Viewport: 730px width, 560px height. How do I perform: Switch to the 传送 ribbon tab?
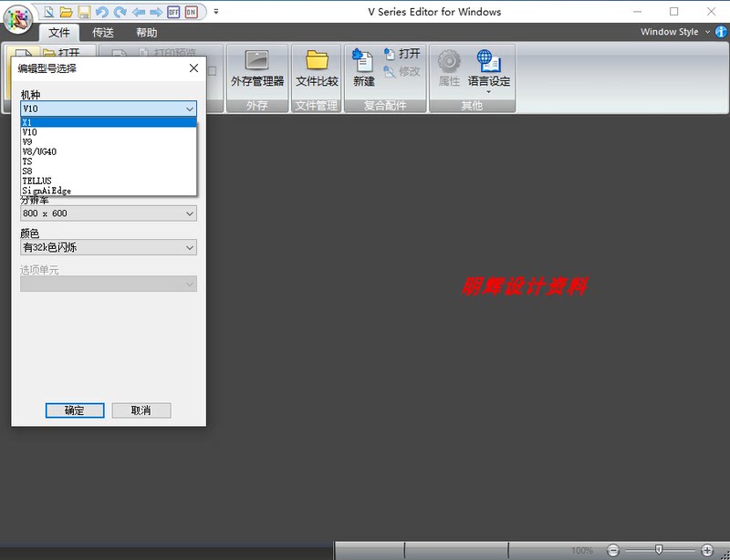pos(103,33)
